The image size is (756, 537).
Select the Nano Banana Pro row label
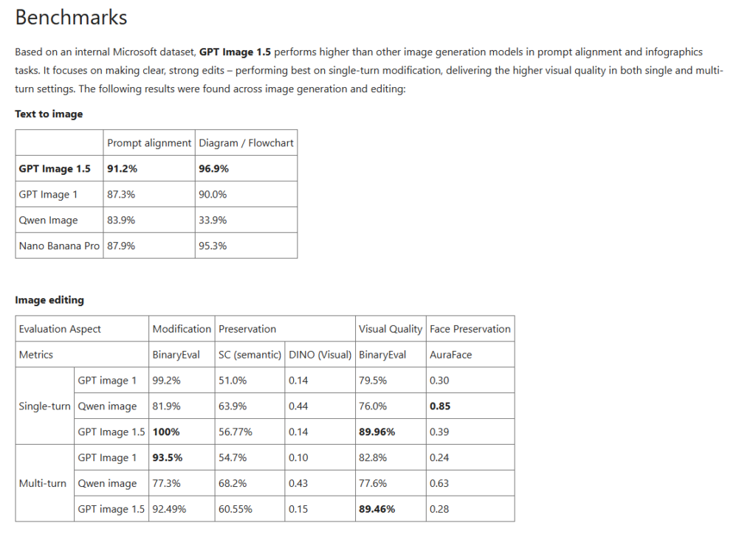(x=59, y=246)
